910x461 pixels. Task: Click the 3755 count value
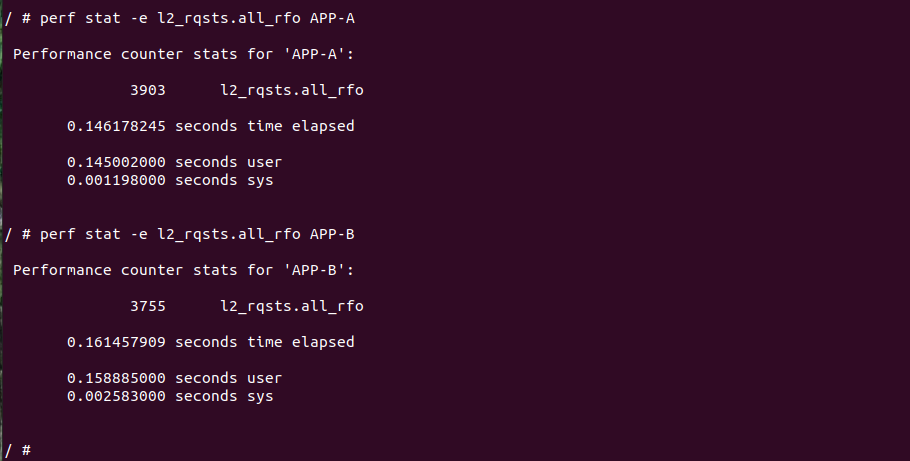click(148, 306)
